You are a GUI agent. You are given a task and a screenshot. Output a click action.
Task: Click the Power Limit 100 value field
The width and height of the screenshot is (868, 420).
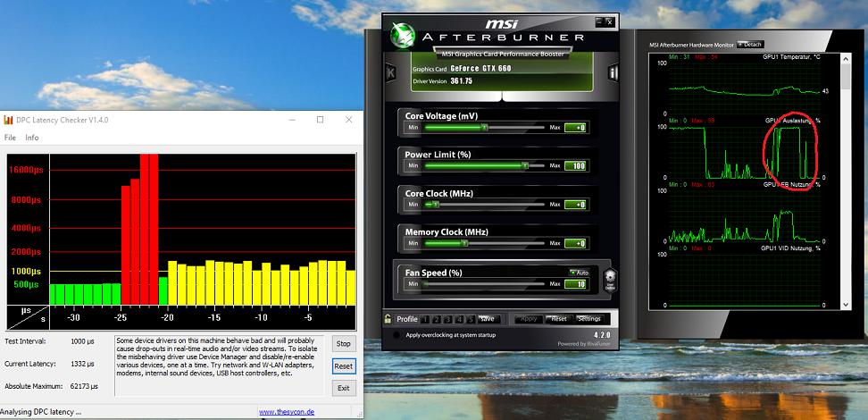pos(575,166)
